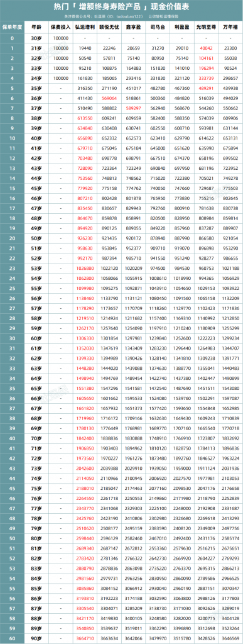
Task: Click the red value 104161
Action: [206, 58]
